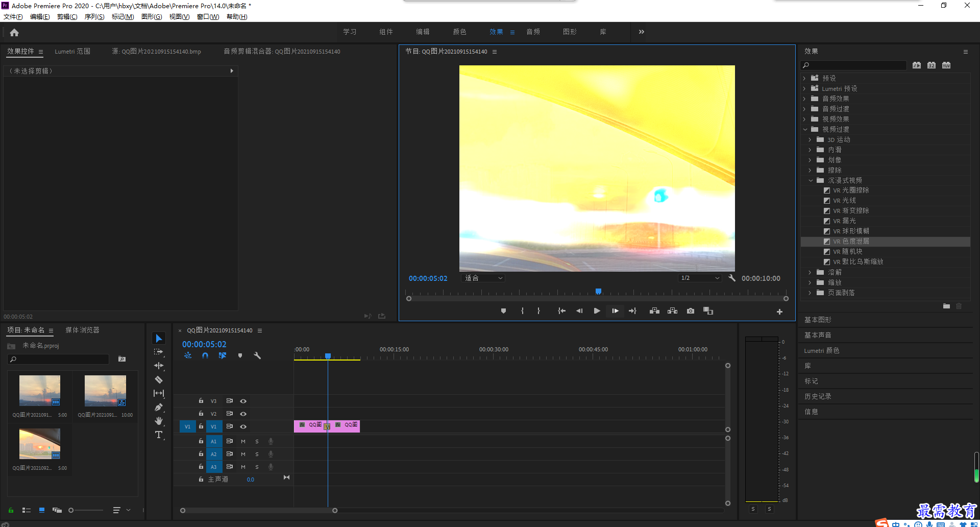The image size is (980, 527).
Task: Open the 文件 menu
Action: [x=13, y=17]
